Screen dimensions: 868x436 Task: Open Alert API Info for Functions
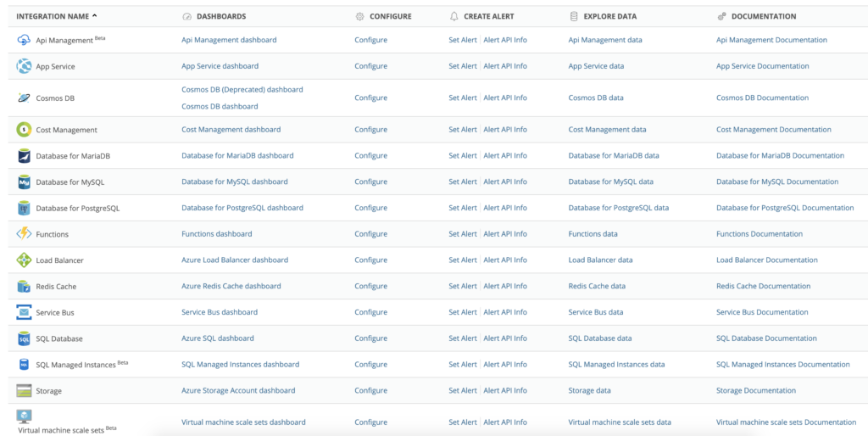[505, 234]
